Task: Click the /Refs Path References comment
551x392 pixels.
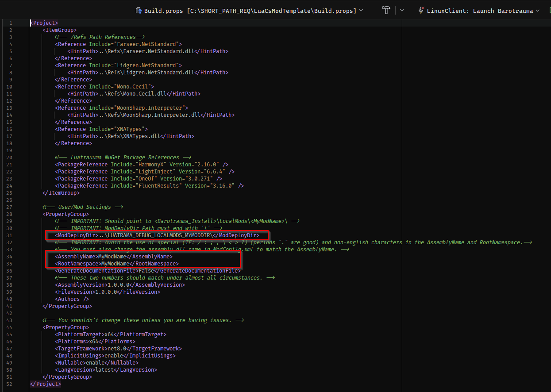Action: pos(100,37)
